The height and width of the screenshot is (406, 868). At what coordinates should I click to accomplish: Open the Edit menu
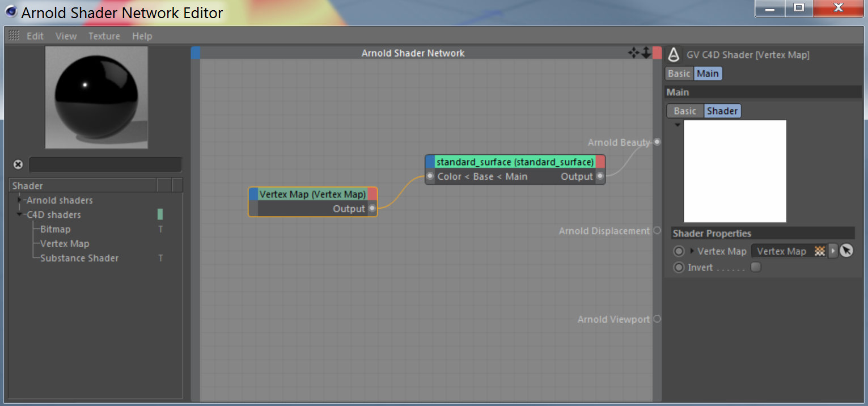[x=35, y=36]
